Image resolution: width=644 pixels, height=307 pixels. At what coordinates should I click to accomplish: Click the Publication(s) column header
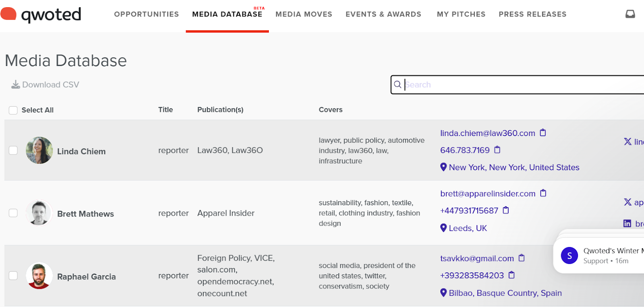(220, 109)
